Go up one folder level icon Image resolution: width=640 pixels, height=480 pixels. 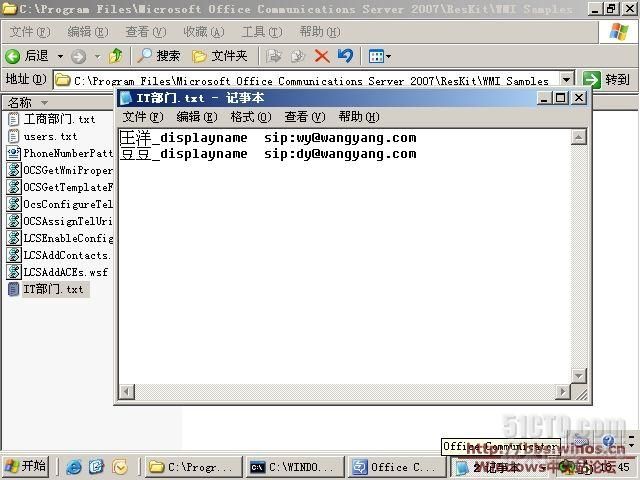coord(116,56)
